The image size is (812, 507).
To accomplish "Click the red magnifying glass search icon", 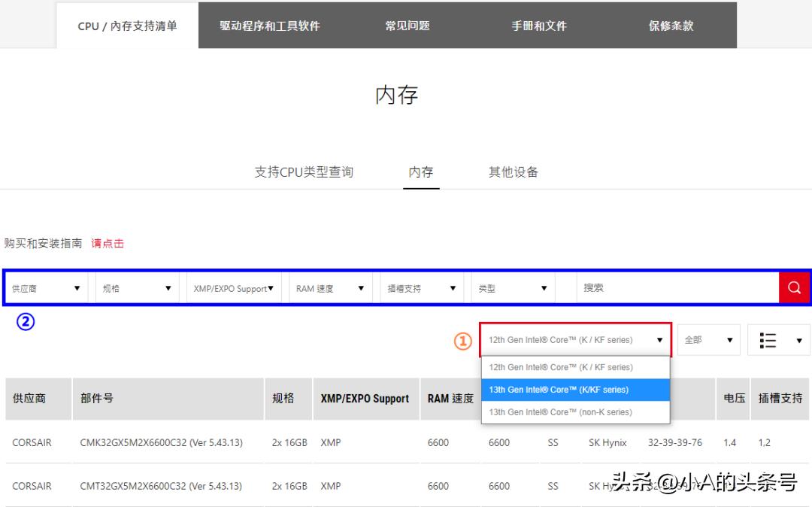I will [x=794, y=287].
